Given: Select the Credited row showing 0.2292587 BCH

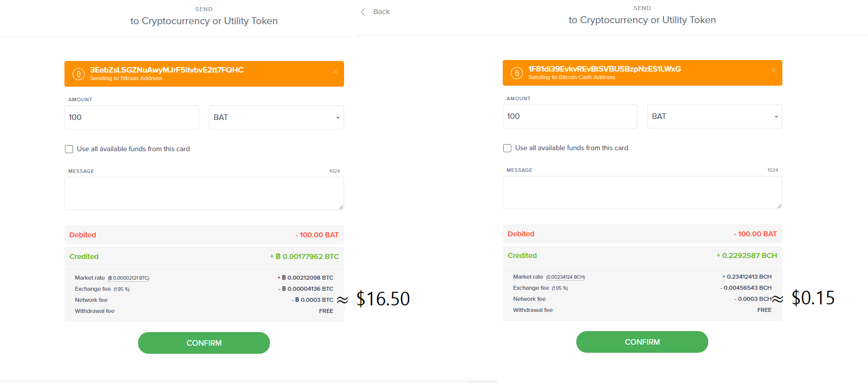Looking at the screenshot, I should pyautogui.click(x=642, y=255).
